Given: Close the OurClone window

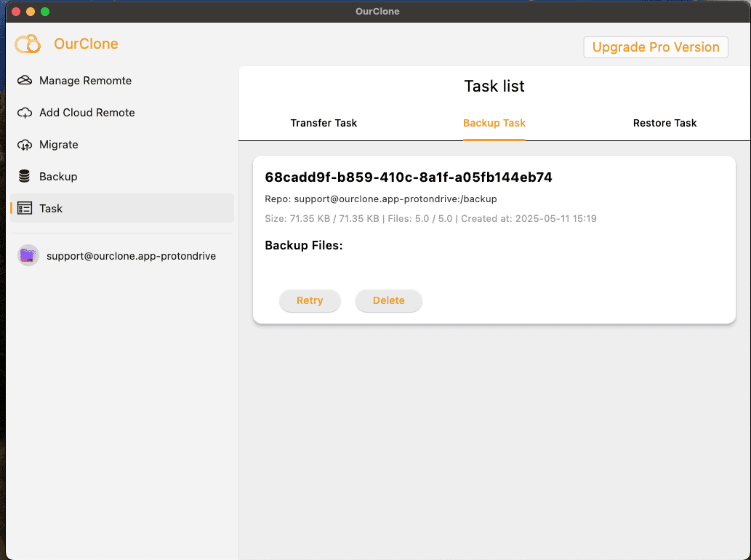Looking at the screenshot, I should [16, 12].
